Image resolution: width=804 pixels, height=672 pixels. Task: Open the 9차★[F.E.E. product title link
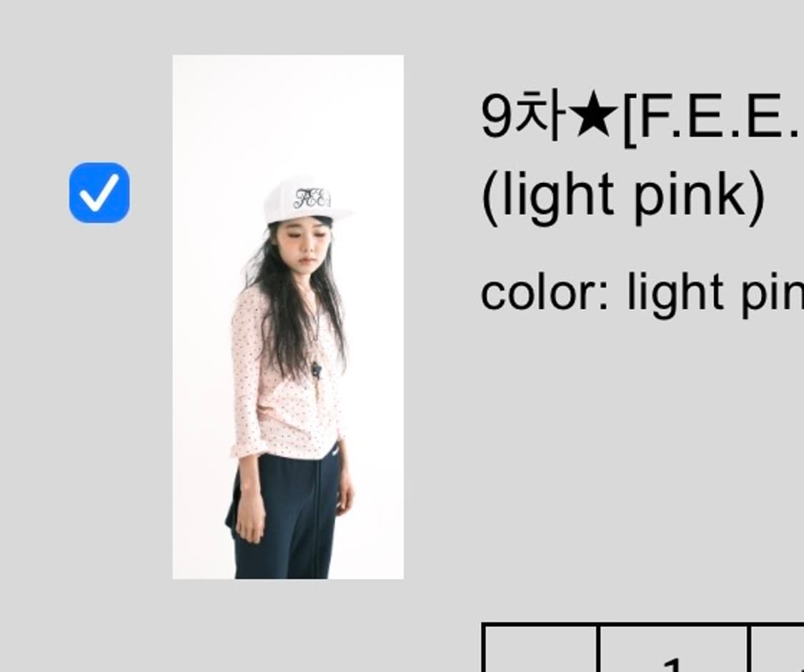642,117
